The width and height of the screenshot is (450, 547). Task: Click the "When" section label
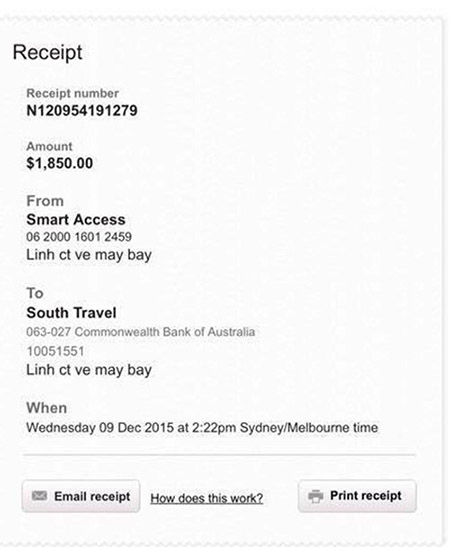(x=47, y=408)
